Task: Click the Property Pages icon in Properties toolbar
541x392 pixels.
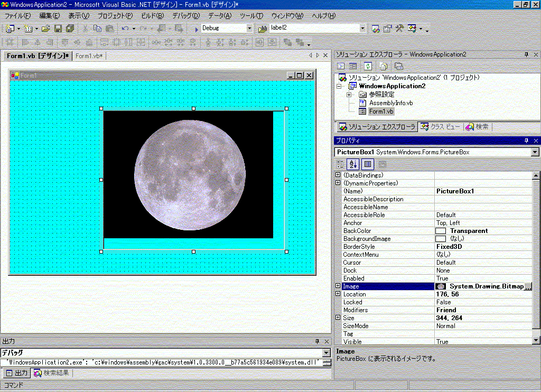Action: pyautogui.click(x=383, y=164)
